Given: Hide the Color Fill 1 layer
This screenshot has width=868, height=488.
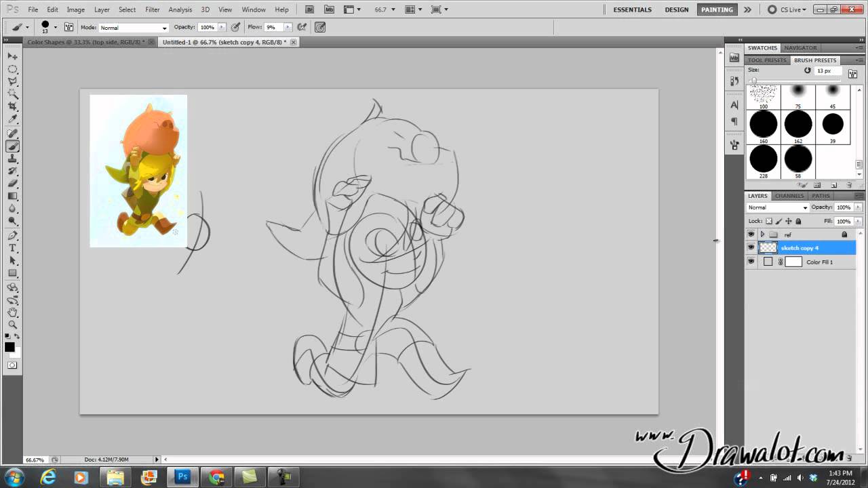Looking at the screenshot, I should (x=751, y=262).
